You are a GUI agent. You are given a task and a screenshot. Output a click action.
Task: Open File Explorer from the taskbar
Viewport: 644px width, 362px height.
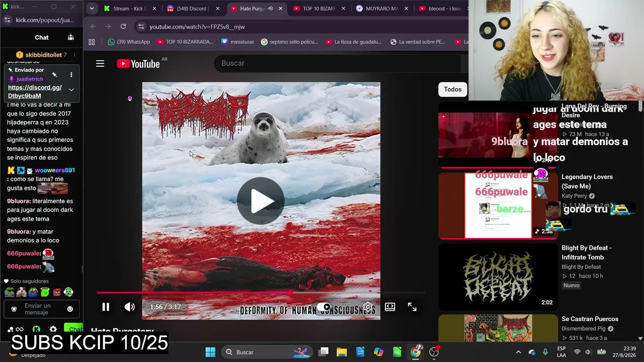pos(342,352)
